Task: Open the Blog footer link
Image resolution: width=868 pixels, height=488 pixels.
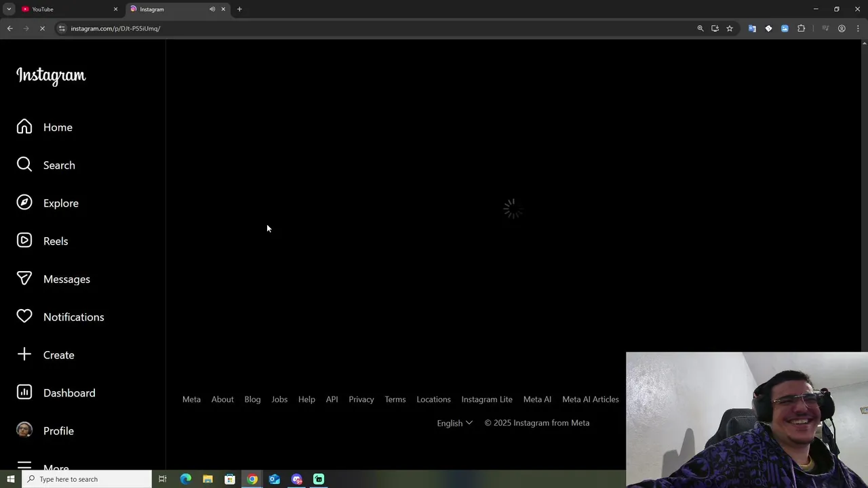Action: 252,399
